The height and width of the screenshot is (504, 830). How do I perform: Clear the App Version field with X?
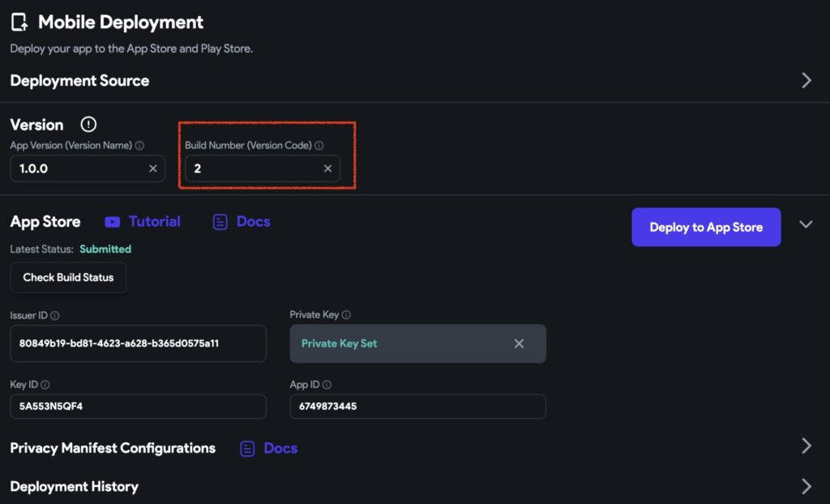coord(153,169)
